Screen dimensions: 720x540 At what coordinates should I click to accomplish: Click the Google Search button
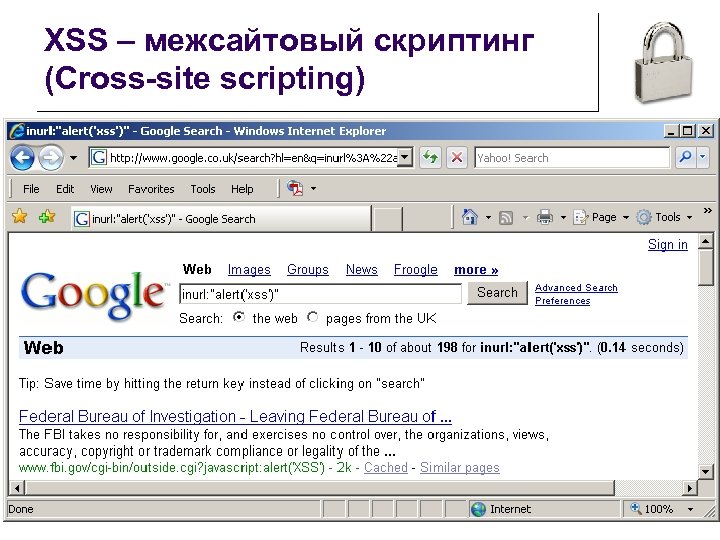(x=497, y=292)
